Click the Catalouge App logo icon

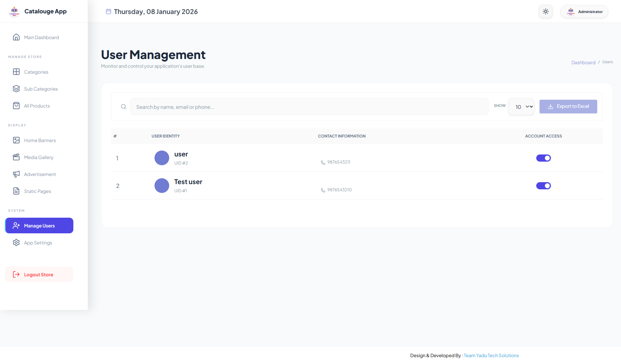(x=14, y=11)
